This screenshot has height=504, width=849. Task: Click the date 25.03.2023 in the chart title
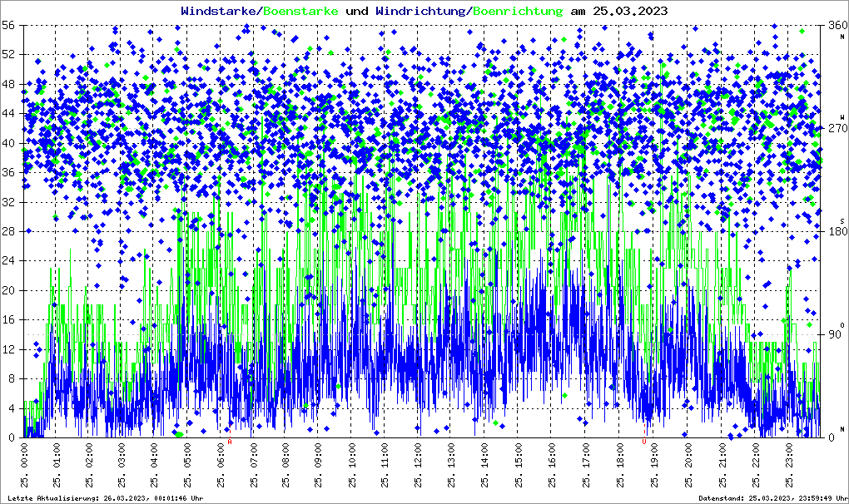pos(631,11)
